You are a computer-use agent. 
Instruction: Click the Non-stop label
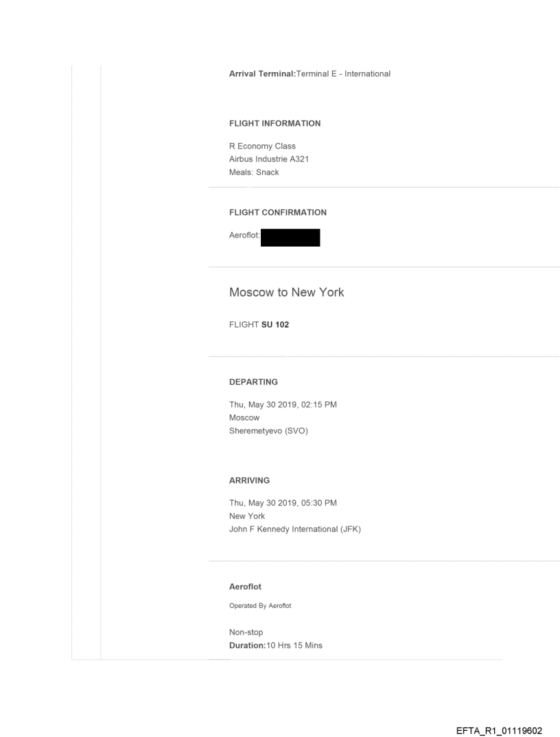(246, 632)
